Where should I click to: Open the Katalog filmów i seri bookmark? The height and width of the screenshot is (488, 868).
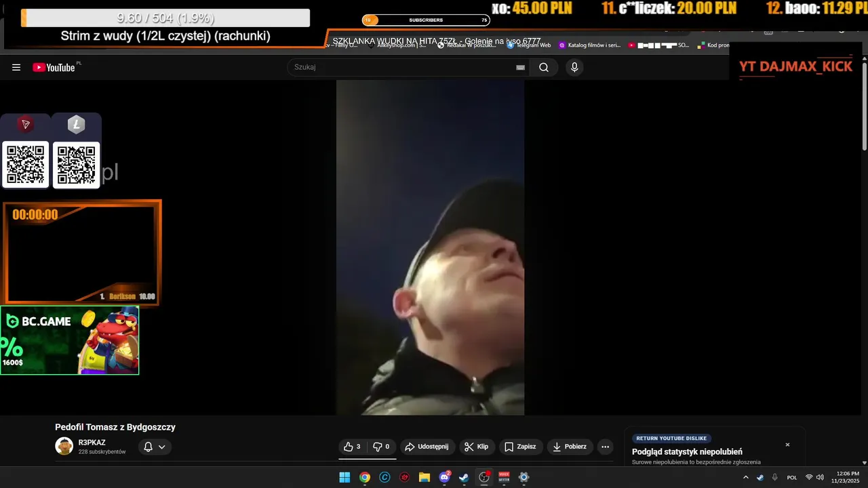[x=589, y=45]
